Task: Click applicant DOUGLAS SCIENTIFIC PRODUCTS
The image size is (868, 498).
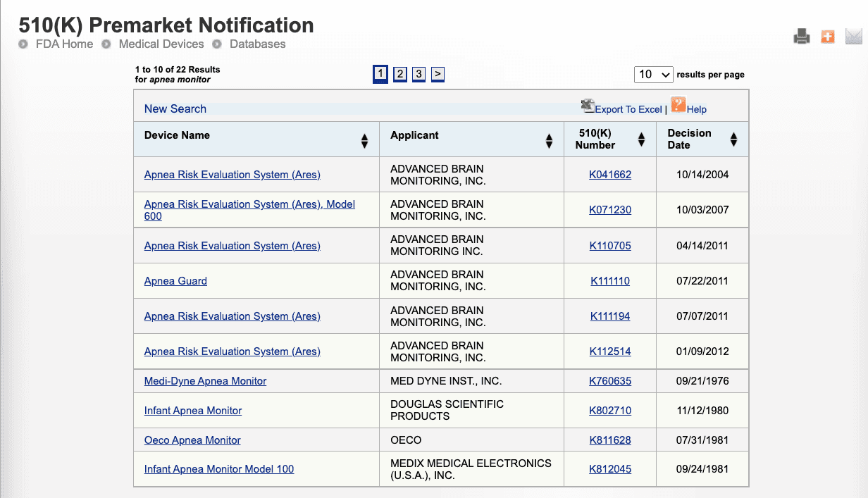Action: click(447, 410)
